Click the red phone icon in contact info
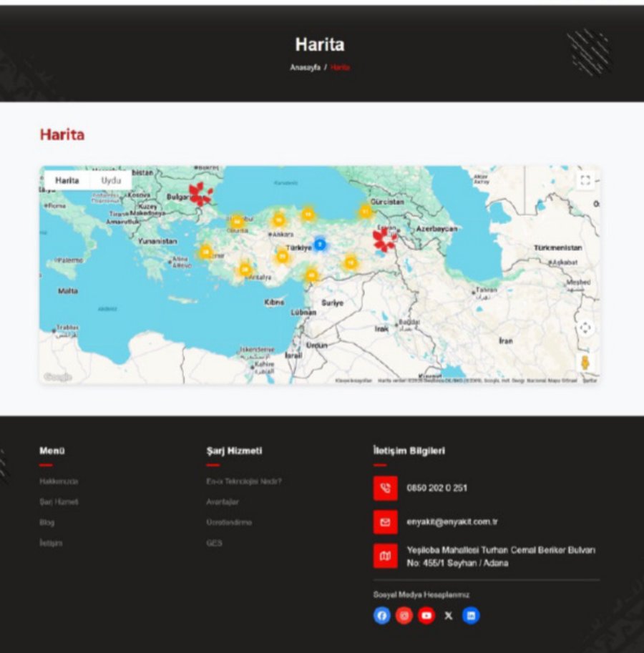644x653 pixels. pos(385,488)
